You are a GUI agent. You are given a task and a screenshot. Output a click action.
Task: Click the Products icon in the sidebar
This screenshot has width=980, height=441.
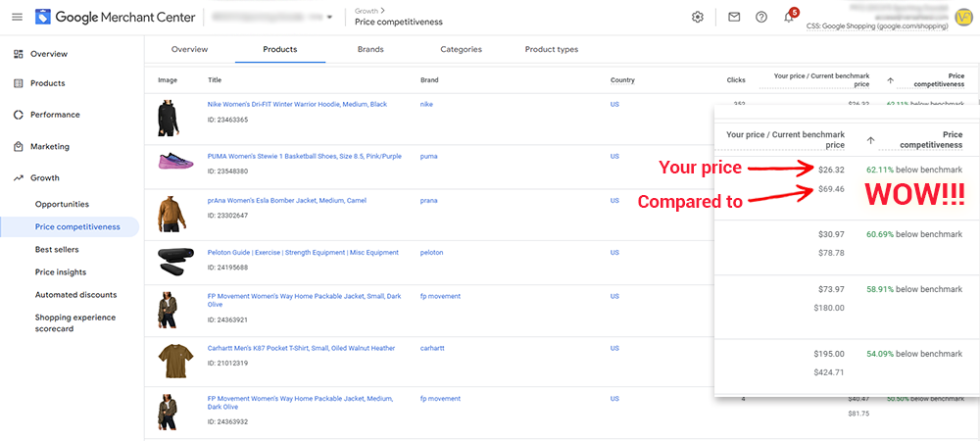[x=18, y=83]
